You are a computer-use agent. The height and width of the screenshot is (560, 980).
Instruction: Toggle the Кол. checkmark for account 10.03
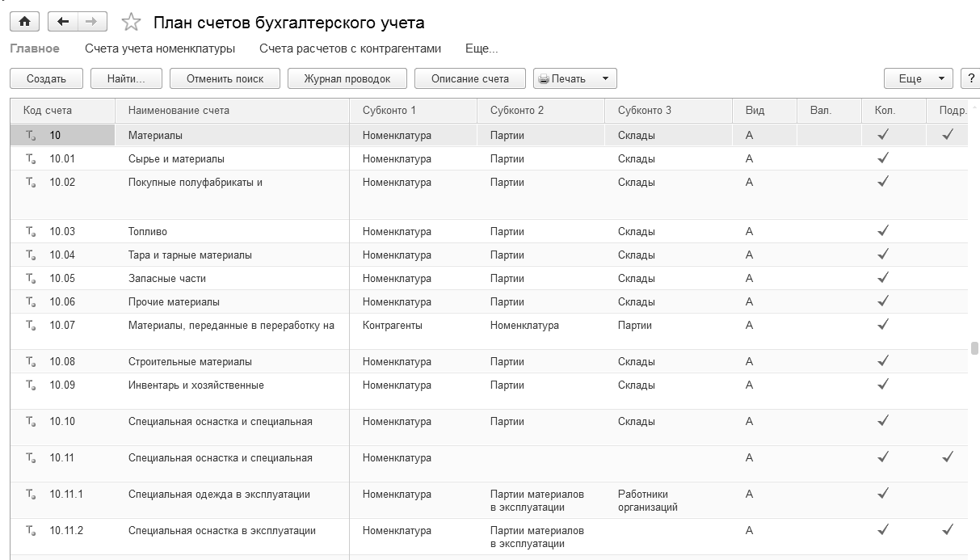tap(883, 231)
